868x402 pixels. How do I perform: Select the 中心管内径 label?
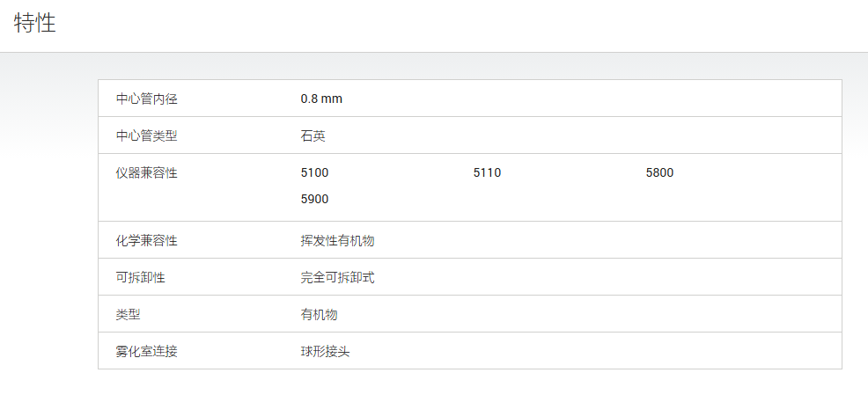[147, 99]
